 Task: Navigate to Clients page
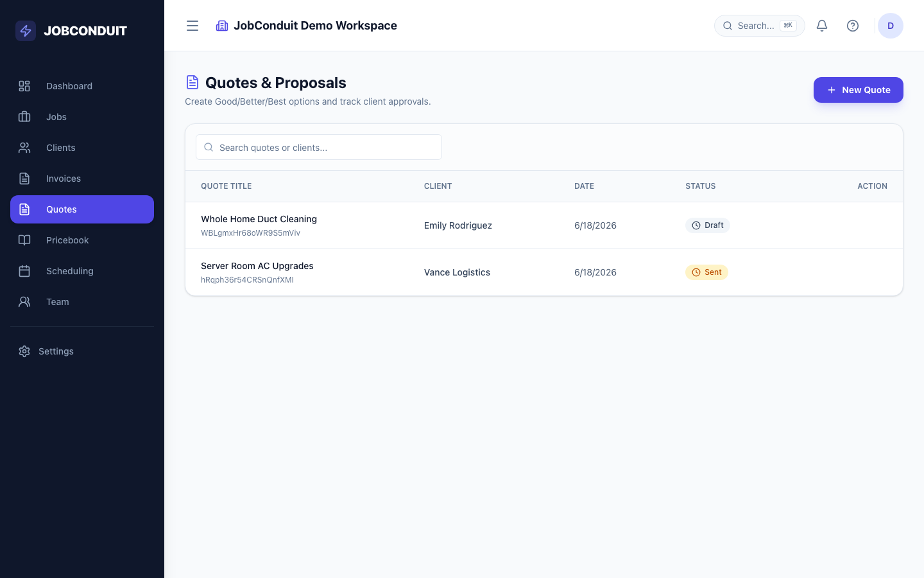[82, 148]
